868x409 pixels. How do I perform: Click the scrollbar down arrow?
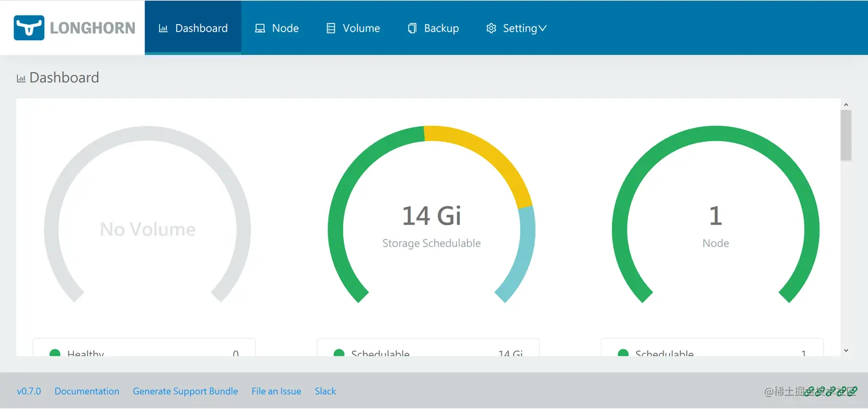tap(846, 350)
